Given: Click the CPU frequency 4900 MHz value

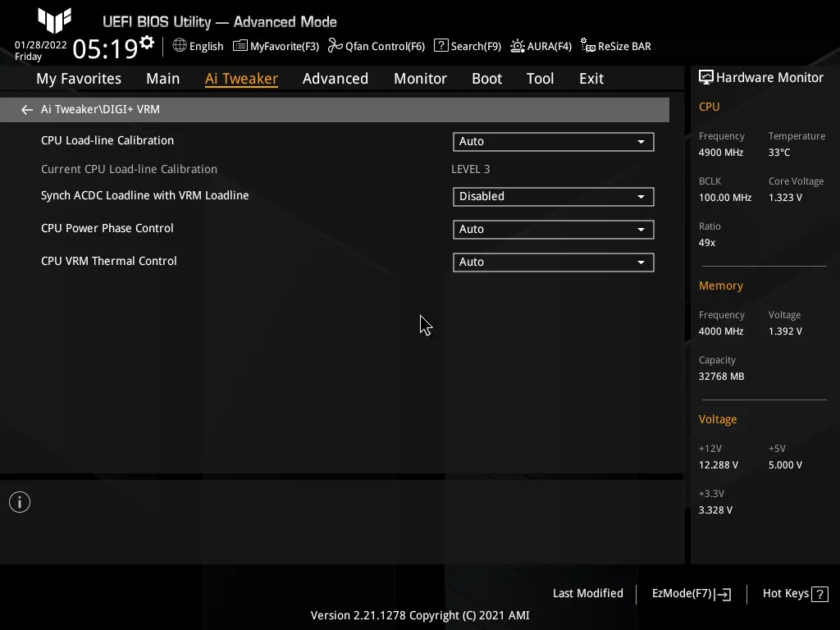Looking at the screenshot, I should [x=721, y=153].
